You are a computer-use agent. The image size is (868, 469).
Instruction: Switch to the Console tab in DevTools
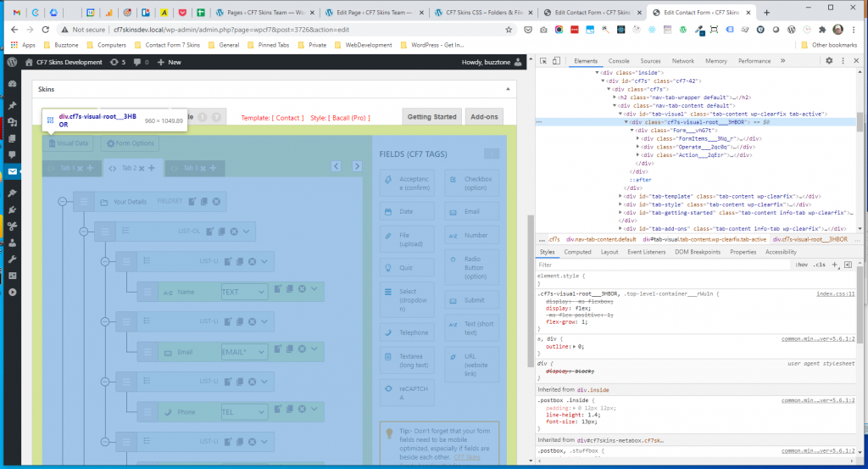click(619, 61)
